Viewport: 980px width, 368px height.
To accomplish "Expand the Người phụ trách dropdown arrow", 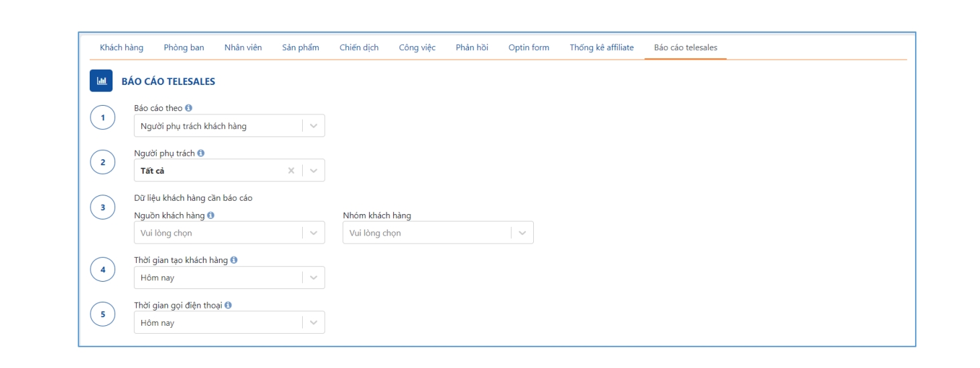I will click(x=313, y=171).
